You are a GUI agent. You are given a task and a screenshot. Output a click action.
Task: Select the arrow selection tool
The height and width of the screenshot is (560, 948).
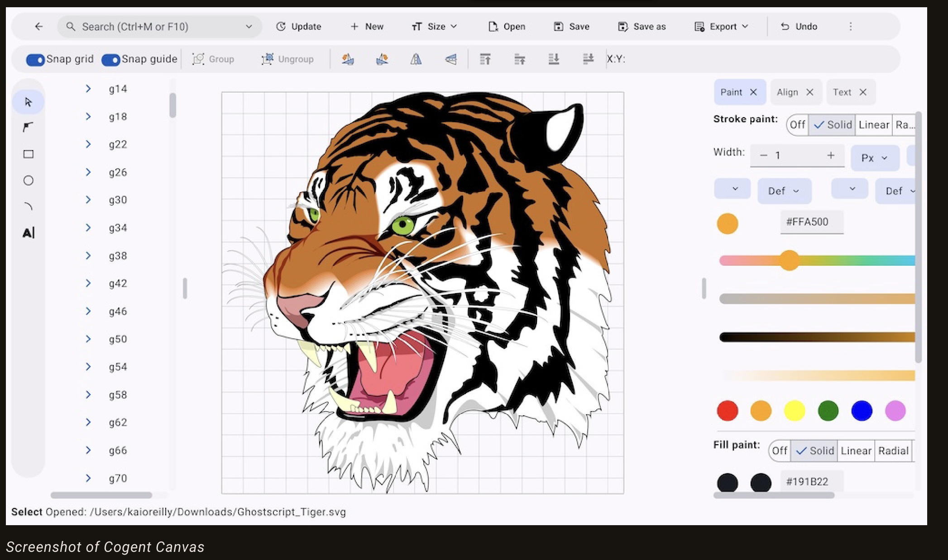coord(28,102)
